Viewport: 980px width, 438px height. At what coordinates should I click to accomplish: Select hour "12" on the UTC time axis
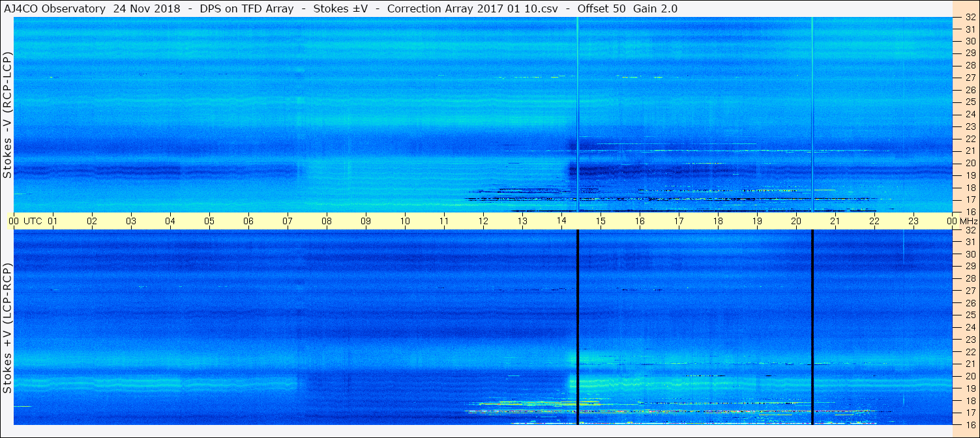tap(483, 221)
